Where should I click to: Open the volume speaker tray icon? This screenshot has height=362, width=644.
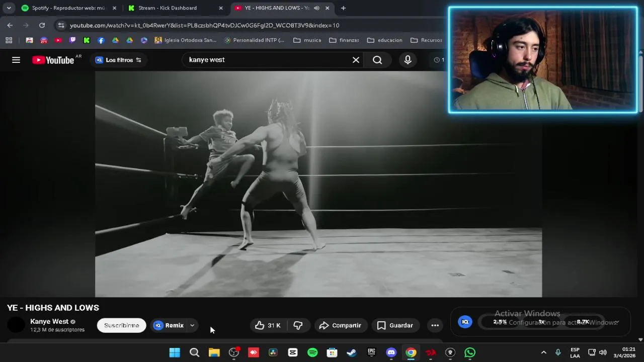pyautogui.click(x=603, y=352)
